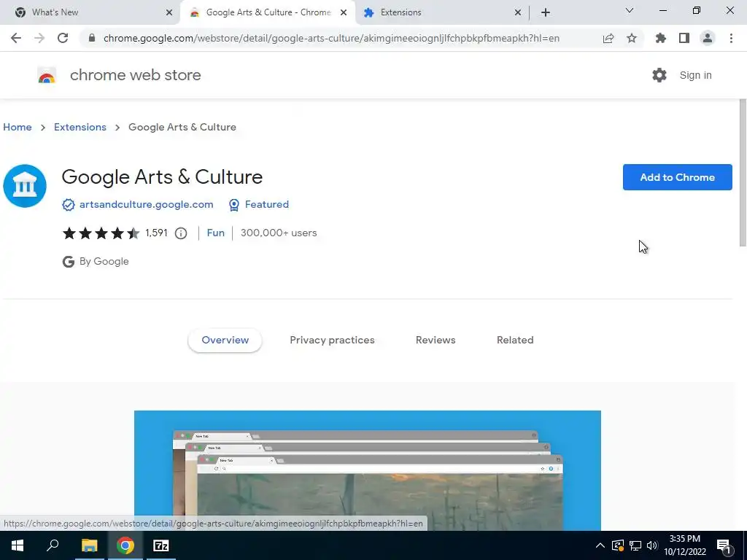Click the address bar URL
The width and height of the screenshot is (747, 560).
(x=331, y=38)
